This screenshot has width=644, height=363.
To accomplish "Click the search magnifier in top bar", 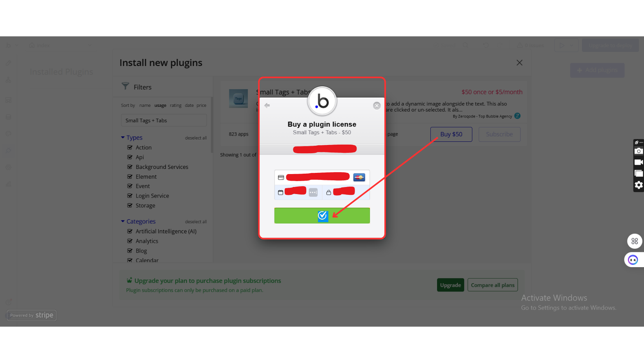I will coord(465,45).
